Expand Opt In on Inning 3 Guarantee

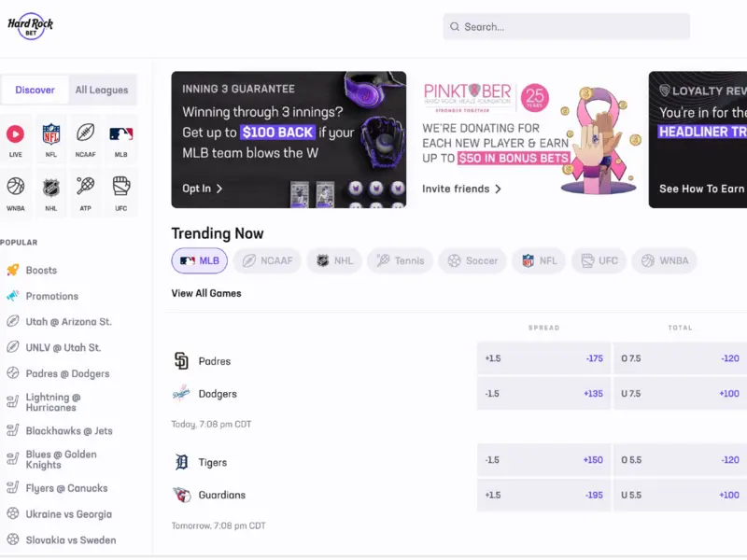(203, 189)
